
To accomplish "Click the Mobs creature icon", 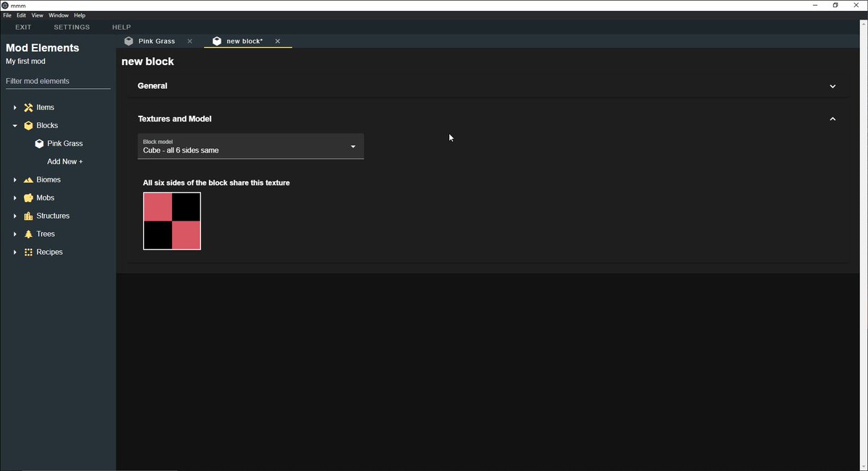I will coord(28,198).
